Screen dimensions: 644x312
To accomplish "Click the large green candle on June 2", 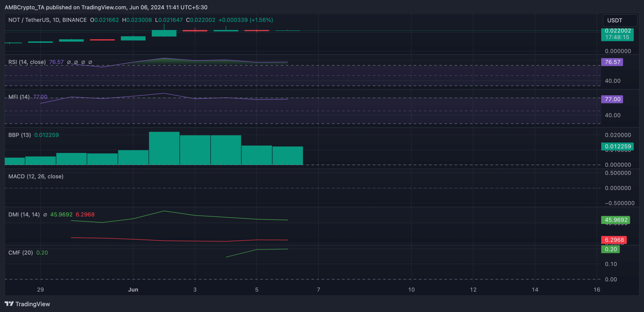I will tap(164, 33).
